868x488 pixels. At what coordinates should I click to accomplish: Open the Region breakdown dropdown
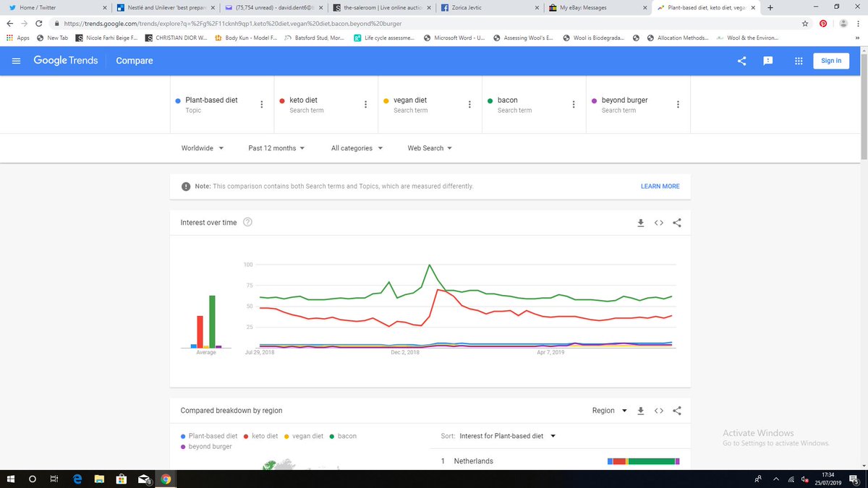609,411
